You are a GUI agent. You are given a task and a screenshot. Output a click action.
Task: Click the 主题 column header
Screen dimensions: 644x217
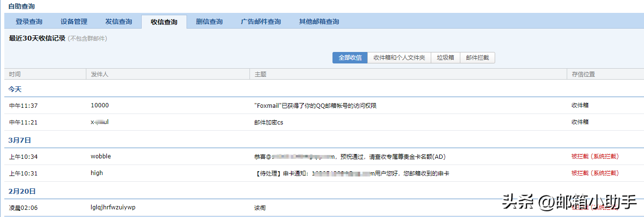coord(260,74)
